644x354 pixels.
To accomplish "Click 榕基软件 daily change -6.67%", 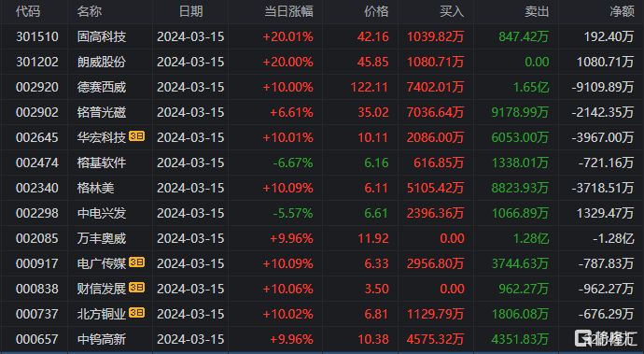I will pyautogui.click(x=293, y=163).
